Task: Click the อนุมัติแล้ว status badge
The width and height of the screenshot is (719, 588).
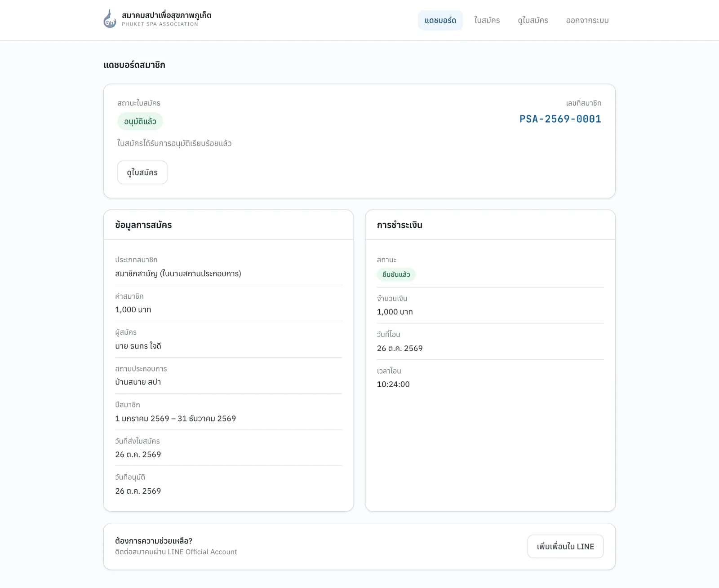Action: click(140, 121)
